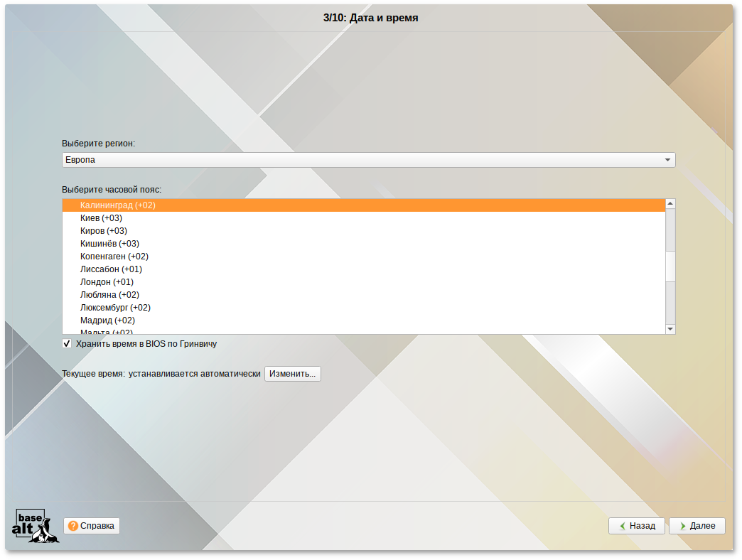Proceed with the Далее button
This screenshot has height=560, width=742.
(697, 526)
